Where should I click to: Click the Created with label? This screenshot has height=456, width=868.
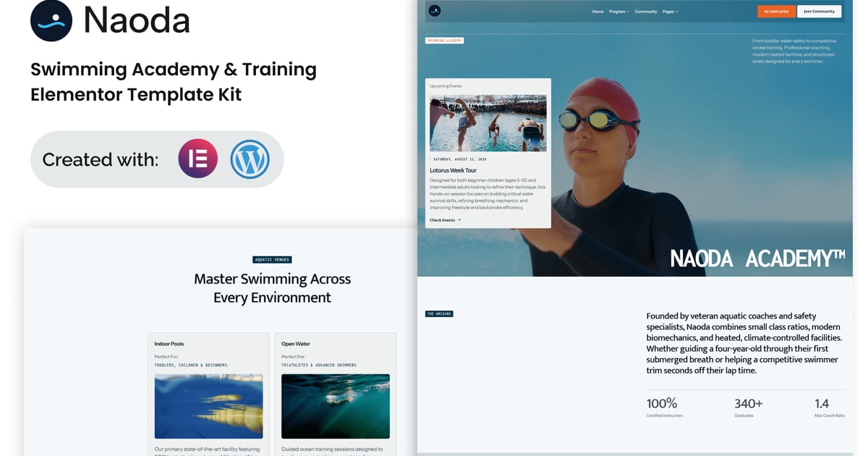[100, 159]
